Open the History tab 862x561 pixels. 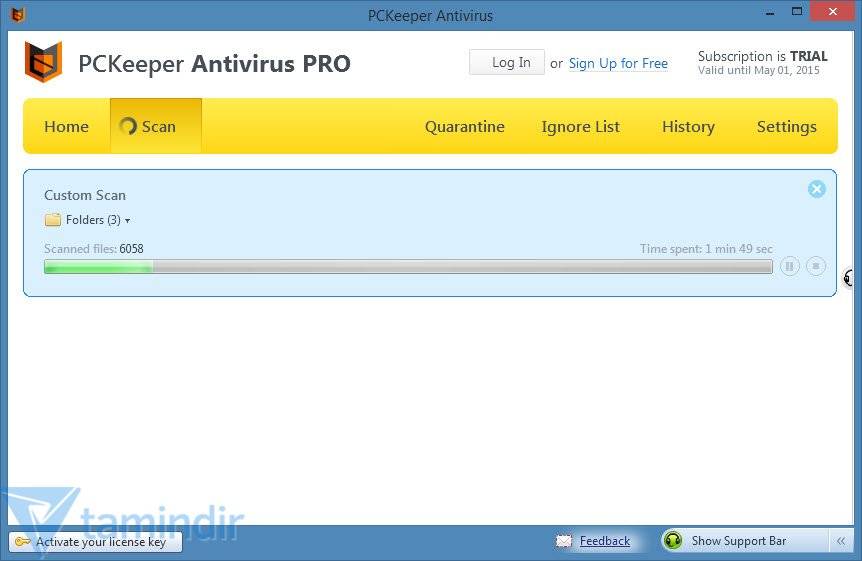click(688, 127)
